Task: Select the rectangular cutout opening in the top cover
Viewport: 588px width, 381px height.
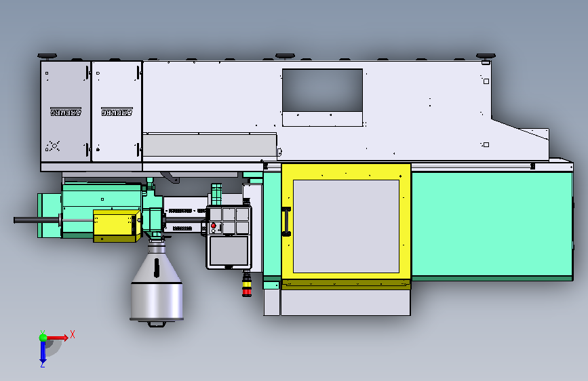Action: [323, 90]
